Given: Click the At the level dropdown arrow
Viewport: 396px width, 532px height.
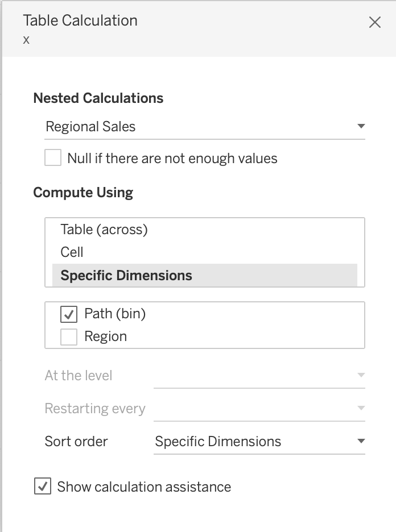Looking at the screenshot, I should [x=361, y=376].
